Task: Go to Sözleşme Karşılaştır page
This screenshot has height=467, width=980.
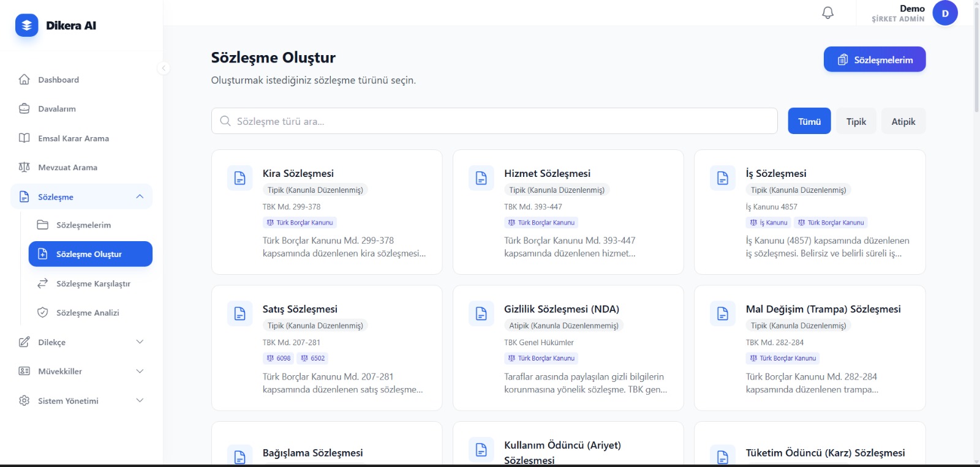Action: [93, 284]
